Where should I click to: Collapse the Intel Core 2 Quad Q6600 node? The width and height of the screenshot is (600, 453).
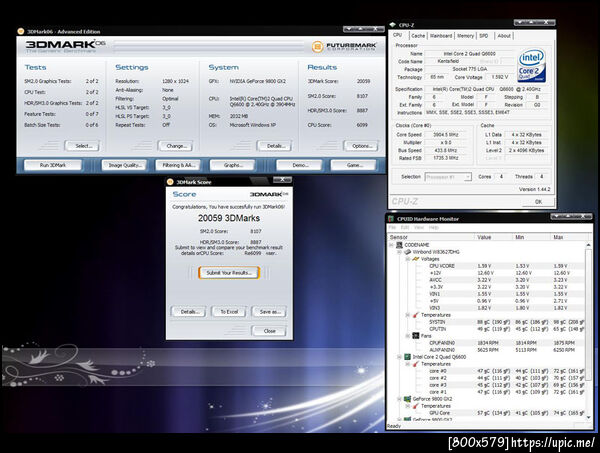pos(399,357)
